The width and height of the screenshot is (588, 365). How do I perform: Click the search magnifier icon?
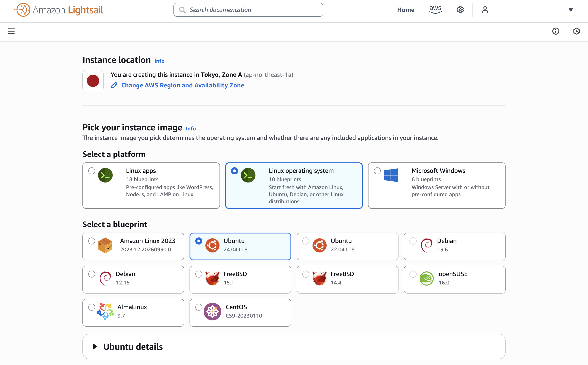(182, 10)
